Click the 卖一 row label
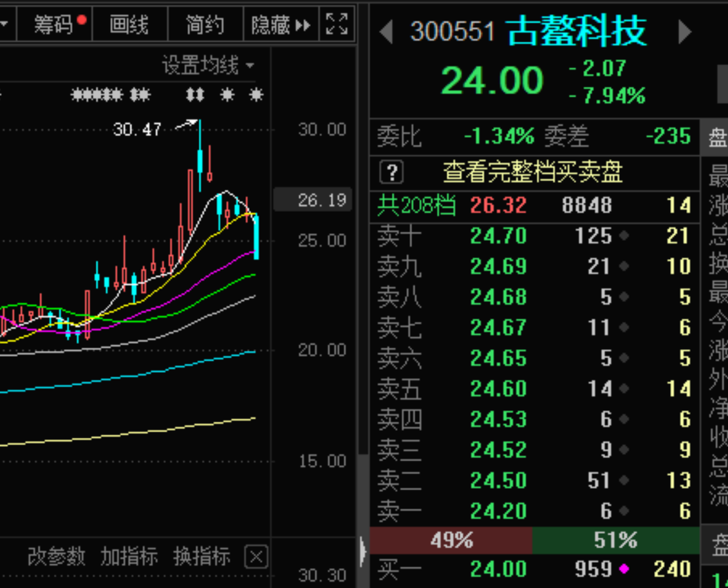The width and height of the screenshot is (728, 588). [x=399, y=511]
